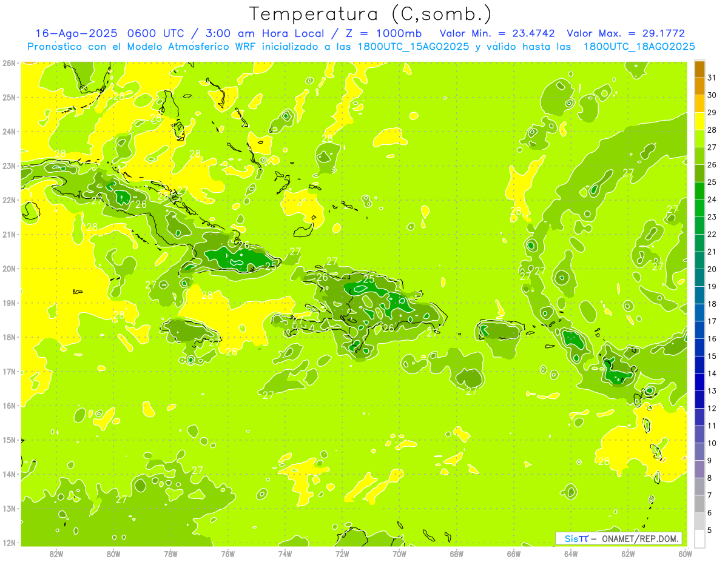Click the valid-until time "1800UTC_18AGO2025"
The height and width of the screenshot is (562, 728).
coord(639,47)
